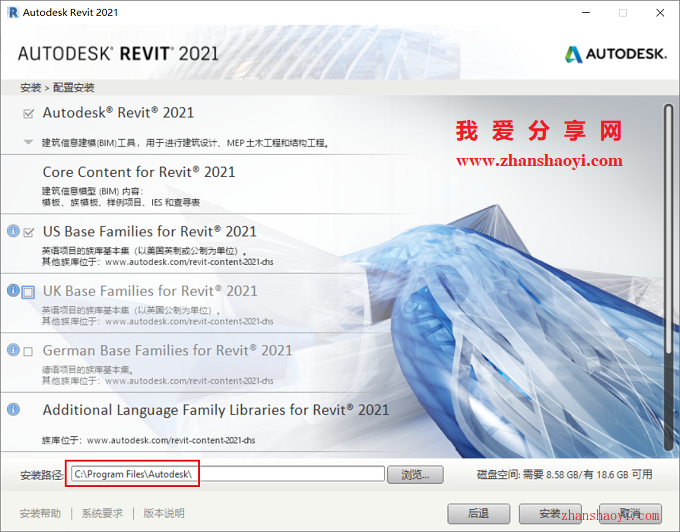Check German Base Families for Revit 2021
680x532 pixels.
pos(28,351)
